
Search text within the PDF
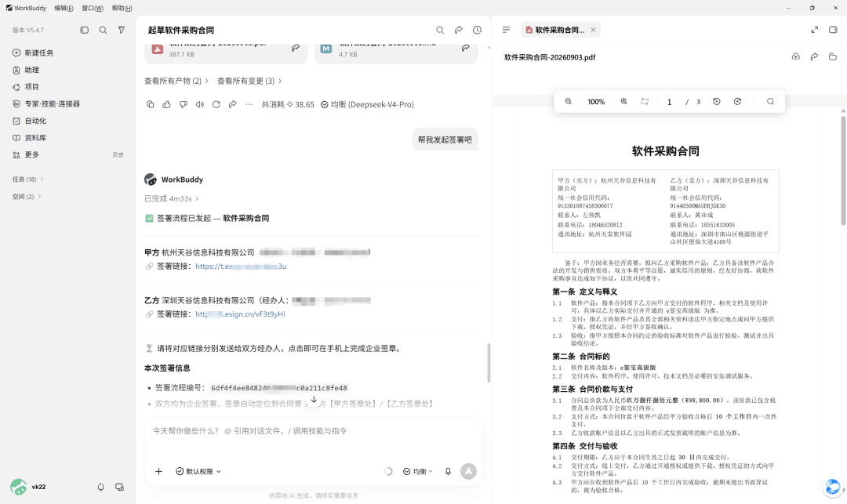(x=770, y=101)
